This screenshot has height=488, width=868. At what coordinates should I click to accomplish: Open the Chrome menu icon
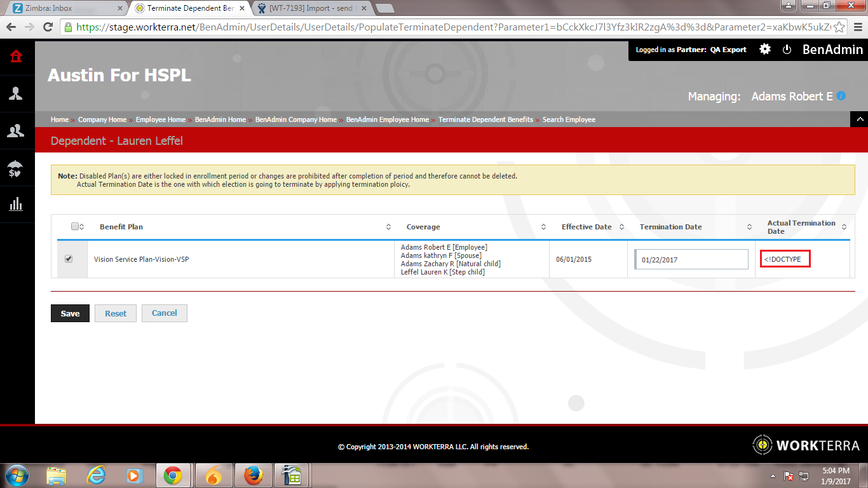[857, 27]
